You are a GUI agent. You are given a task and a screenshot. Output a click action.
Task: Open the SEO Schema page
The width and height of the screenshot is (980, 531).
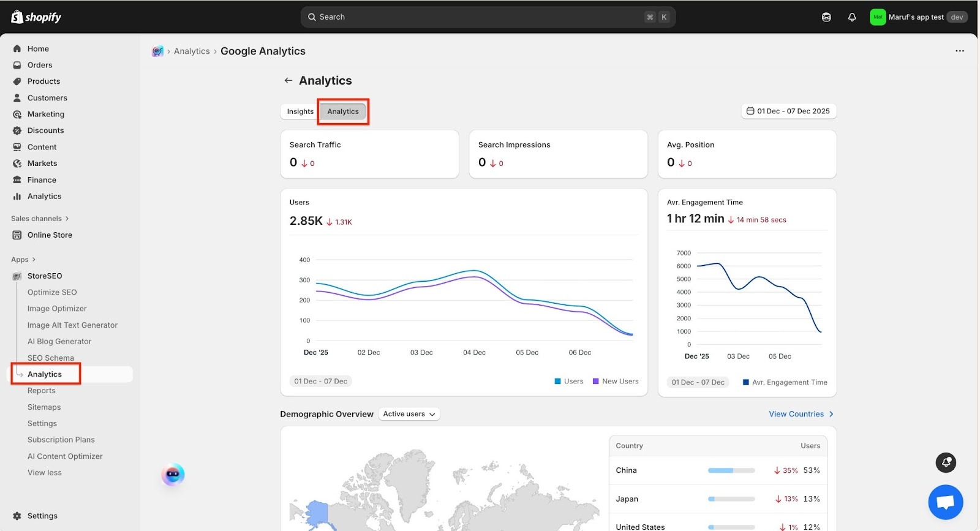[x=51, y=358]
